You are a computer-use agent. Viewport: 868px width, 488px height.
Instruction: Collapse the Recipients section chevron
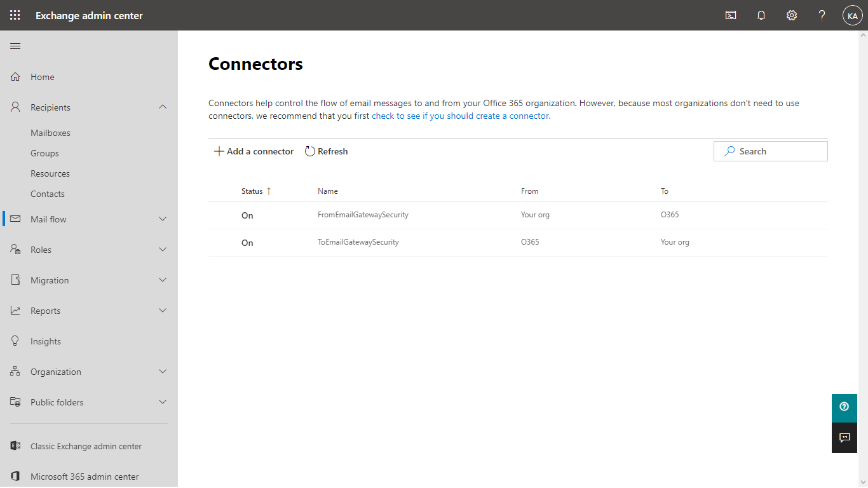point(163,107)
